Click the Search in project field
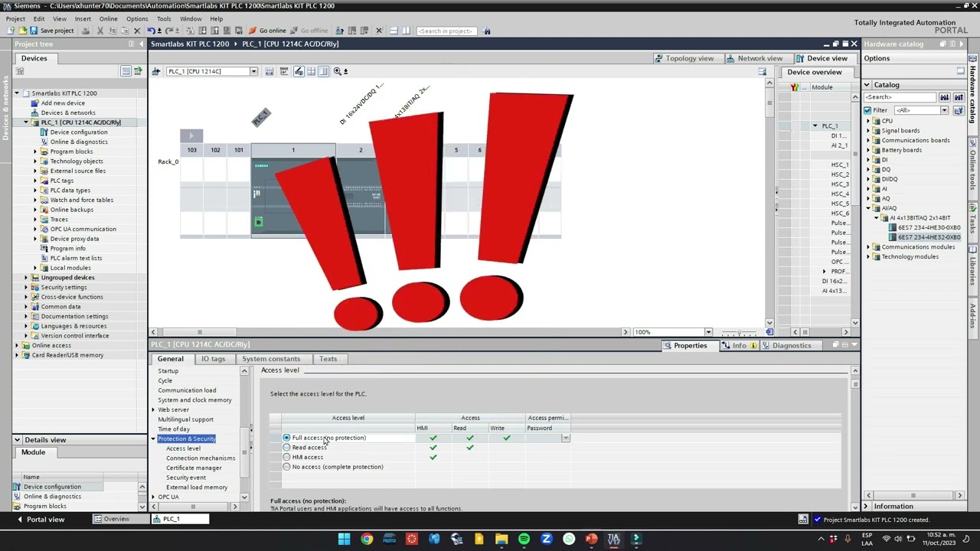The image size is (980, 551). tap(446, 31)
